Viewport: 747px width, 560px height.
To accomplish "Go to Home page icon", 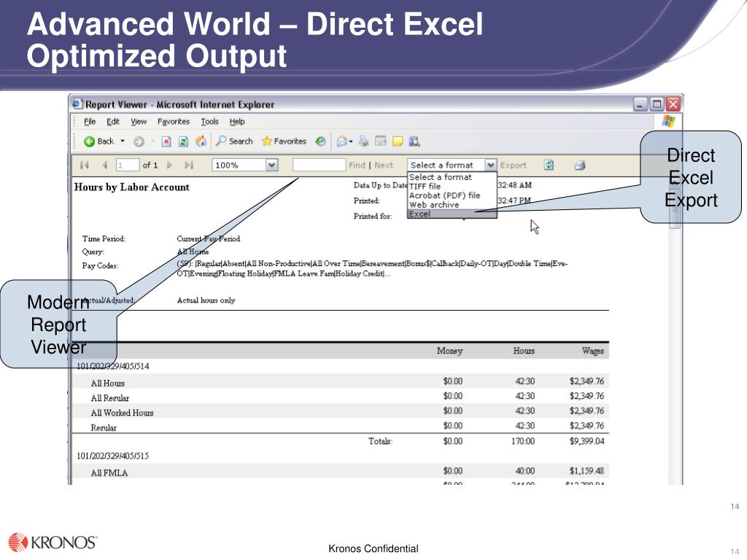I will coord(201,141).
